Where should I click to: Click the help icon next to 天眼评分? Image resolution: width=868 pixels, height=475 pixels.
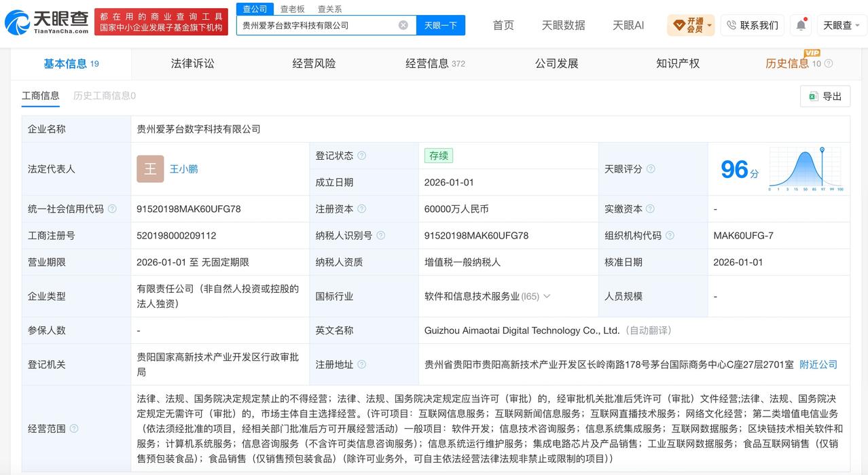[651, 169]
